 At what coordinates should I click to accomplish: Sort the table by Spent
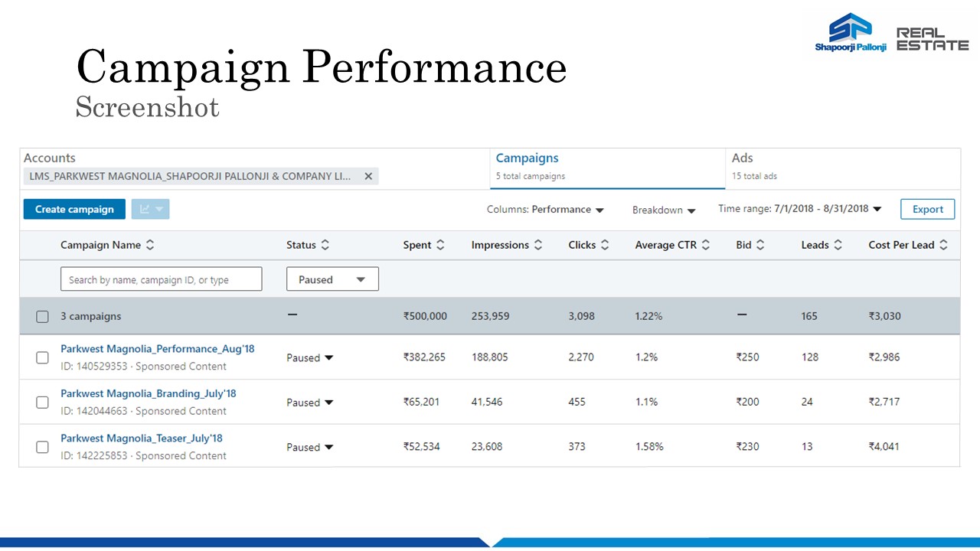tap(440, 246)
